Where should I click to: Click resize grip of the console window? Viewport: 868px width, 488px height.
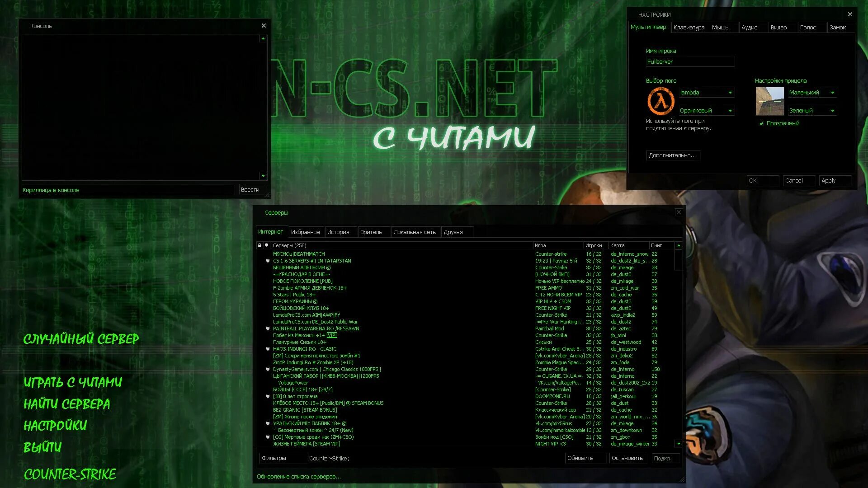point(267,195)
